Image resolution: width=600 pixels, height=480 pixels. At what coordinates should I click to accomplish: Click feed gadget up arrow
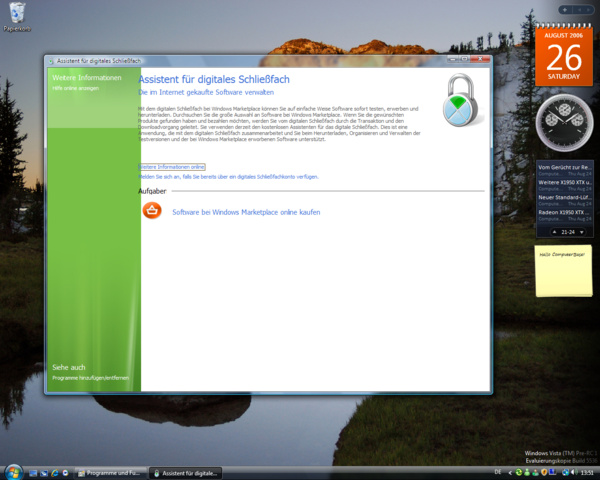pyautogui.click(x=554, y=232)
